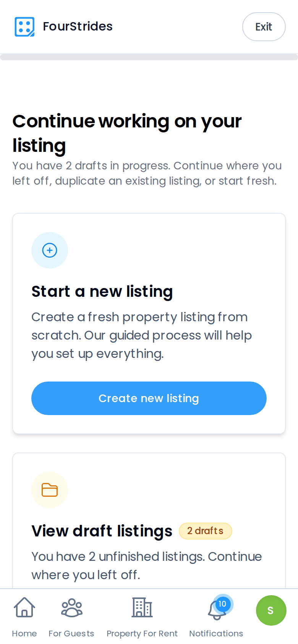Switch to the Notifications tab
The width and height of the screenshot is (298, 644).
point(216,633)
